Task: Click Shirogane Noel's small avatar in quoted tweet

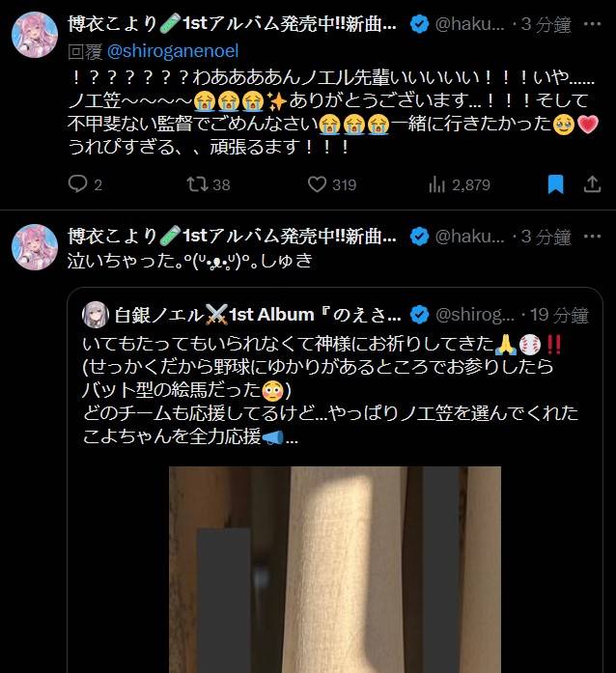Action: tap(96, 315)
